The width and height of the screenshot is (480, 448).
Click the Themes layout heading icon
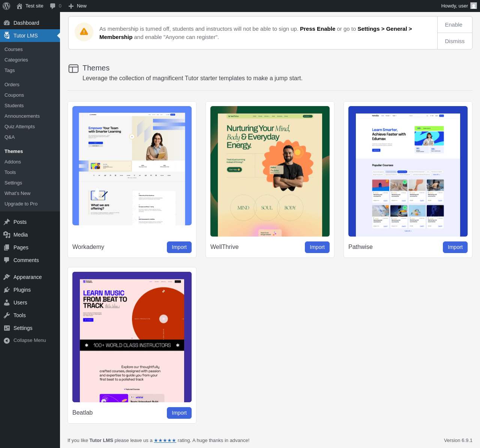coord(73,69)
